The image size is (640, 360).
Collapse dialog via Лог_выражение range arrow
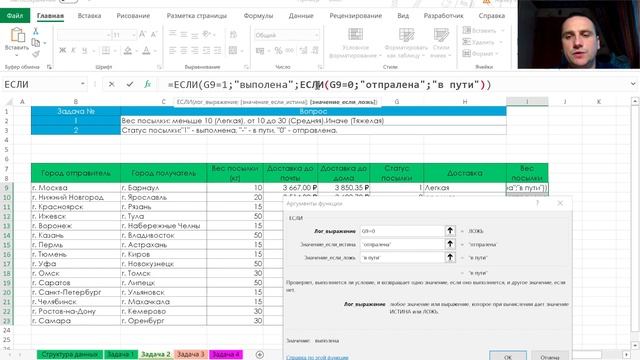[x=450, y=231]
